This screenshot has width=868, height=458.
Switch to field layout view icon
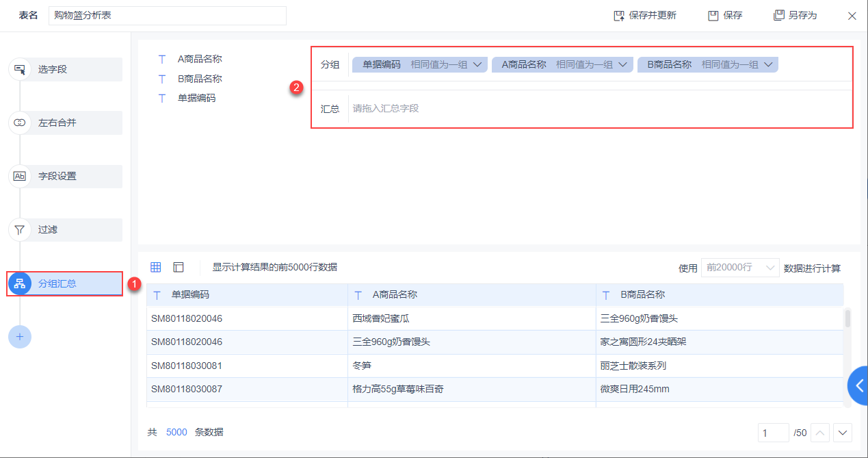[179, 267]
